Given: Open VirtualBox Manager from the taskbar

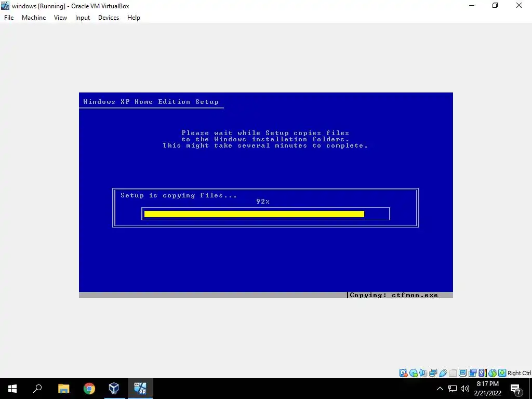Looking at the screenshot, I should 114,389.
